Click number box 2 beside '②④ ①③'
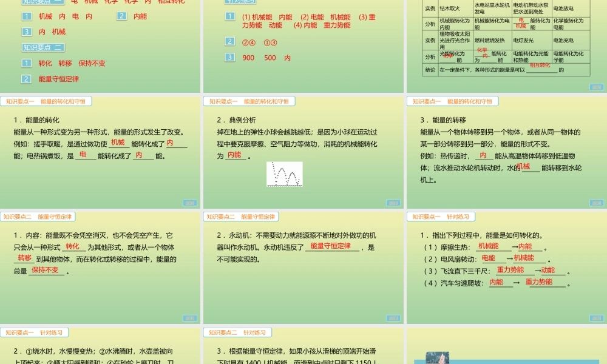The height and width of the screenshot is (364, 607). pos(230,41)
